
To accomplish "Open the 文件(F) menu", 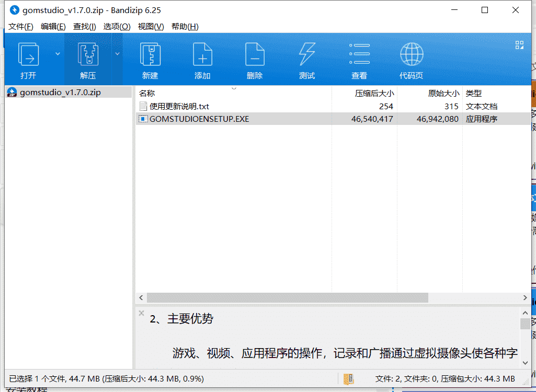I will [21, 27].
